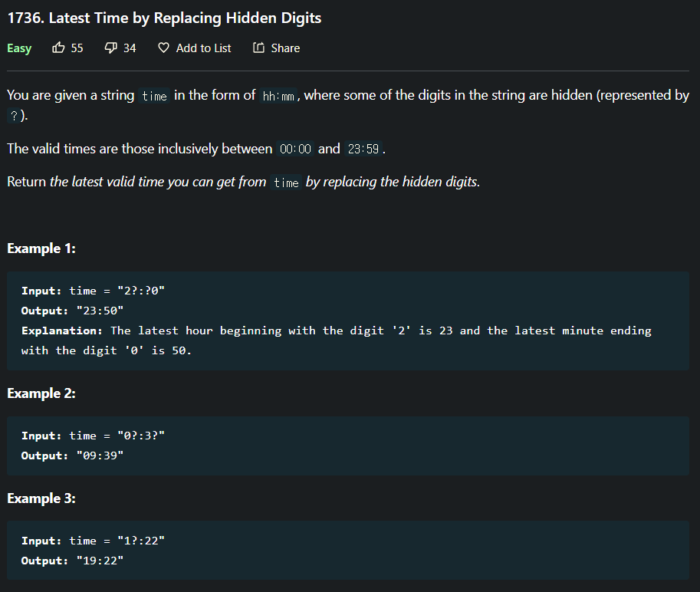The image size is (700, 592).
Task: Click the like count 55
Action: 77,48
